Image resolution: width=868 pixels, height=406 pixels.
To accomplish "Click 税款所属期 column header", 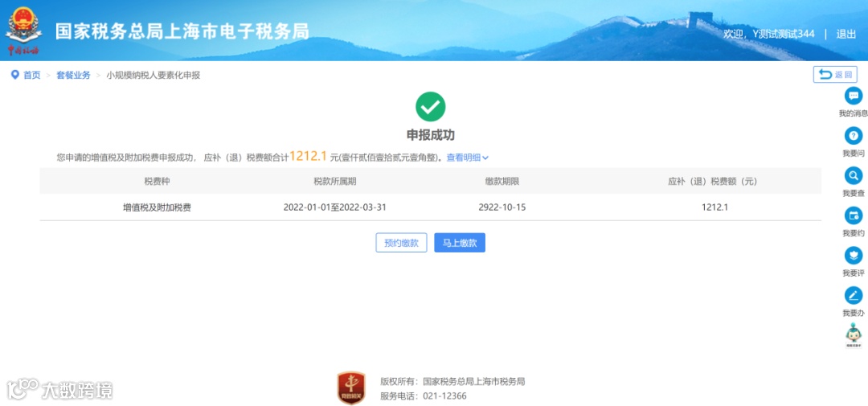I will [x=335, y=181].
